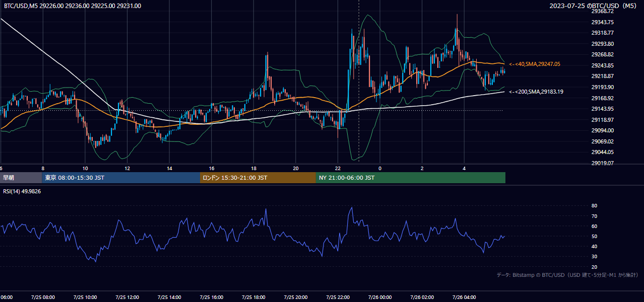This screenshot has height=302, width=644.
Task: Click price axis label 29193.90
Action: [603, 87]
